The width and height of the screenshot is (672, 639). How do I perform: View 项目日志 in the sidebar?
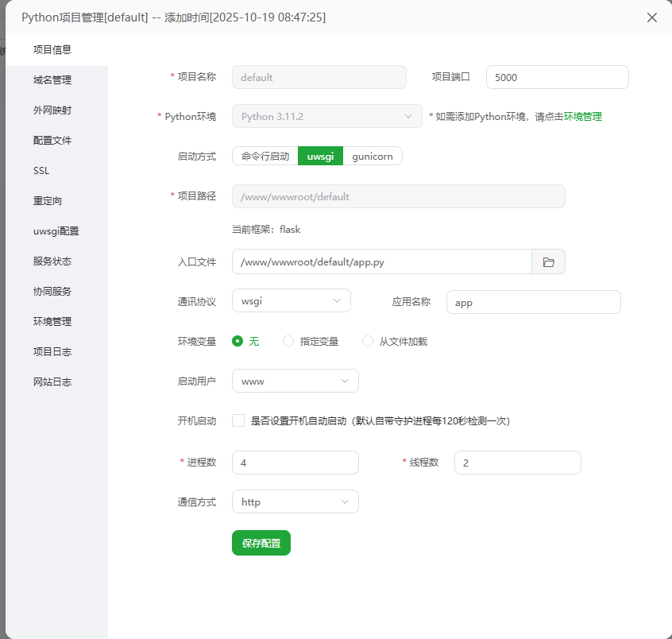click(52, 351)
